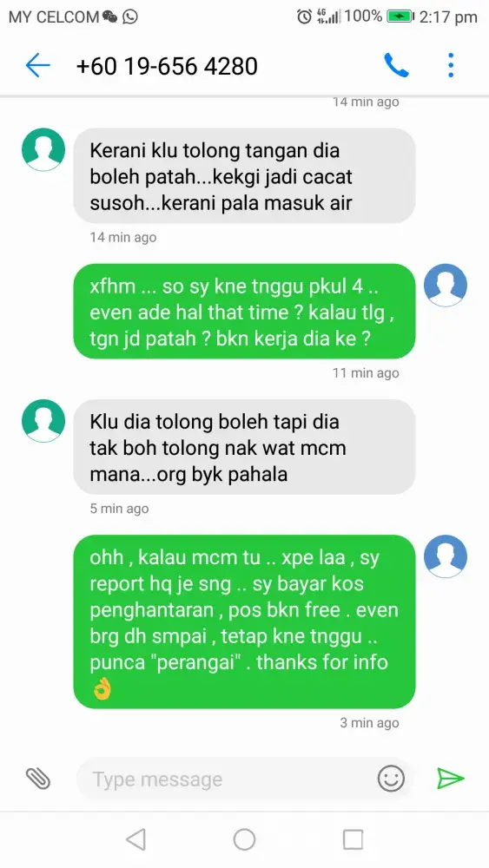489x868 pixels.
Task: Tap green avatar beside 'Kerani klu tolong' message
Action: 43,149
